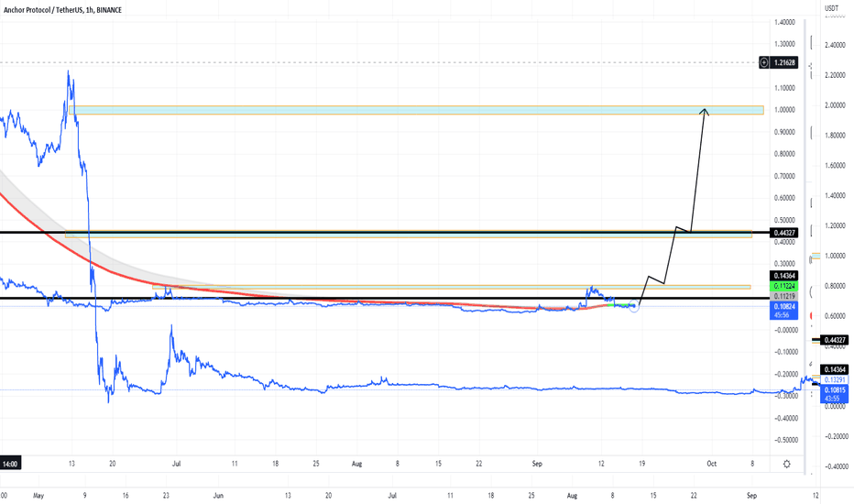Click the Jun date on time axis
This screenshot has width=854, height=504.
tap(218, 496)
